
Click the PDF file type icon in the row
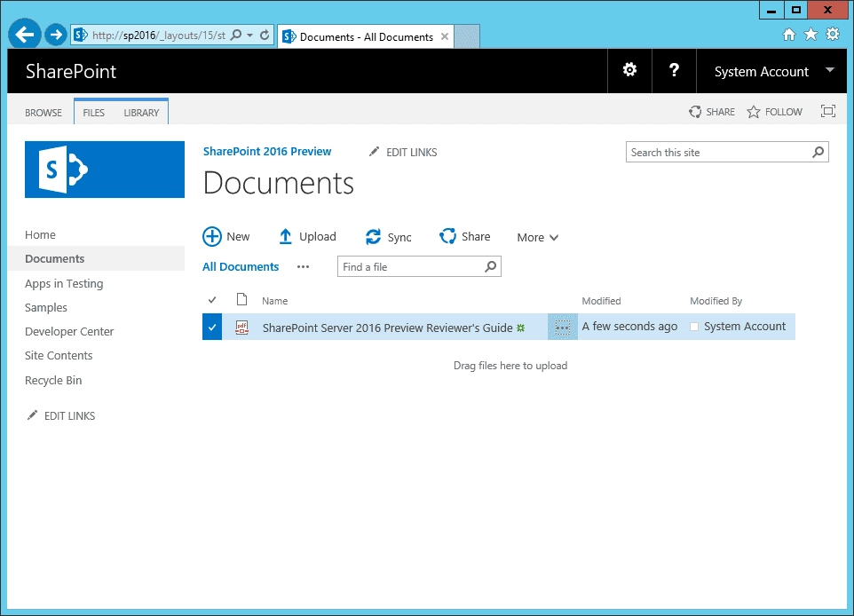click(x=241, y=327)
